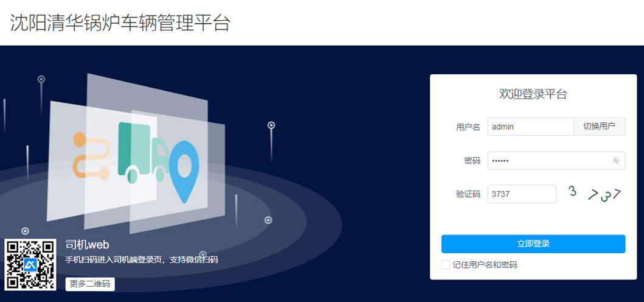Screen dimensions: 644x302
Task: Check the 记住用户名和密码 checkbox
Action: (446, 265)
